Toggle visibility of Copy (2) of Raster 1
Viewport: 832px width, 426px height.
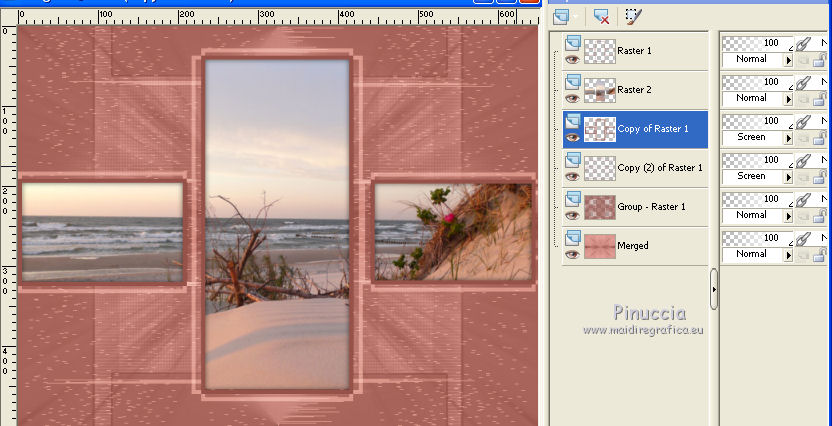(572, 177)
